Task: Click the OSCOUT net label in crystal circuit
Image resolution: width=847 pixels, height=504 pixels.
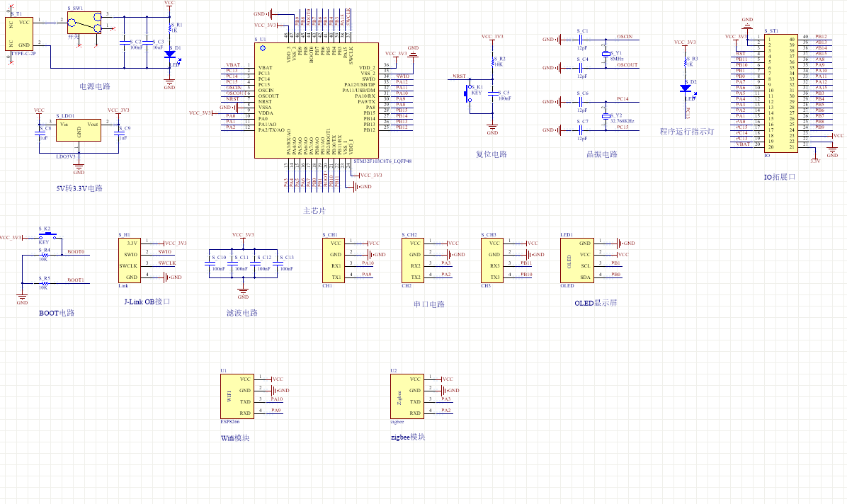Action: pyautogui.click(x=627, y=65)
